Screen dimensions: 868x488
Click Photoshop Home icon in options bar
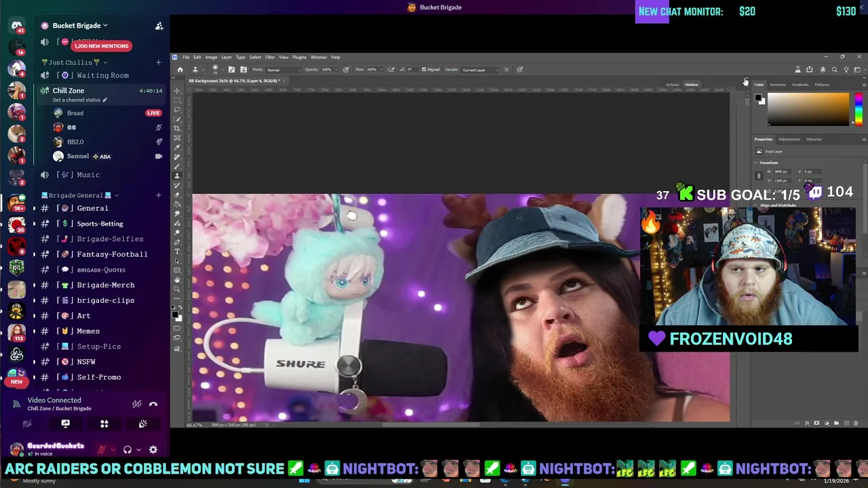[180, 69]
